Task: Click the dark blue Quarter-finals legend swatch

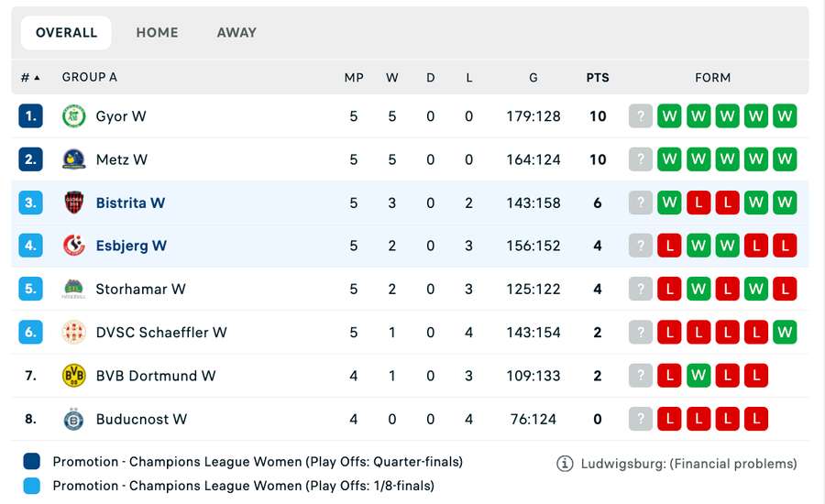Action: (32, 462)
